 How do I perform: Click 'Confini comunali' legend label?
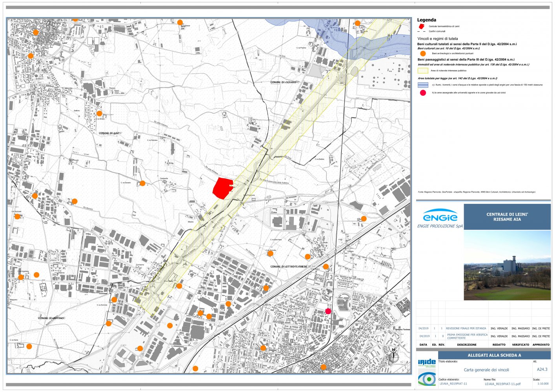click(x=437, y=31)
